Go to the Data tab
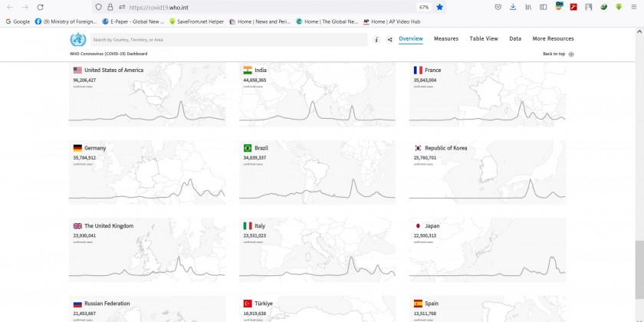Viewport: 644px width, 322px height. [x=515, y=38]
